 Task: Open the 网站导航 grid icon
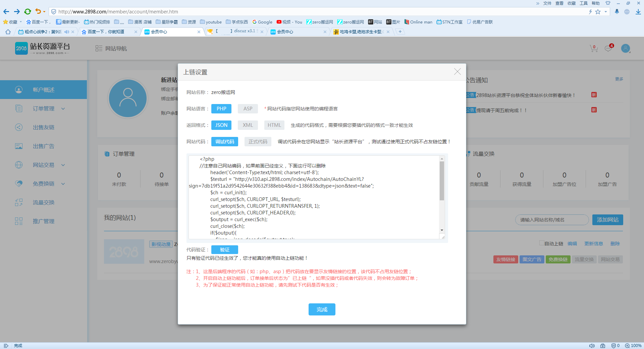(x=99, y=48)
